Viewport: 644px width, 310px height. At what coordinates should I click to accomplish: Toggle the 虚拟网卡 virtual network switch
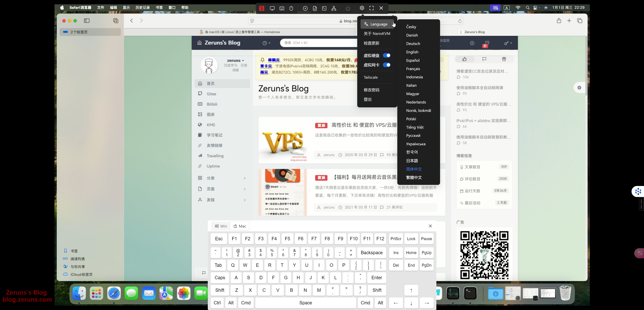387,65
